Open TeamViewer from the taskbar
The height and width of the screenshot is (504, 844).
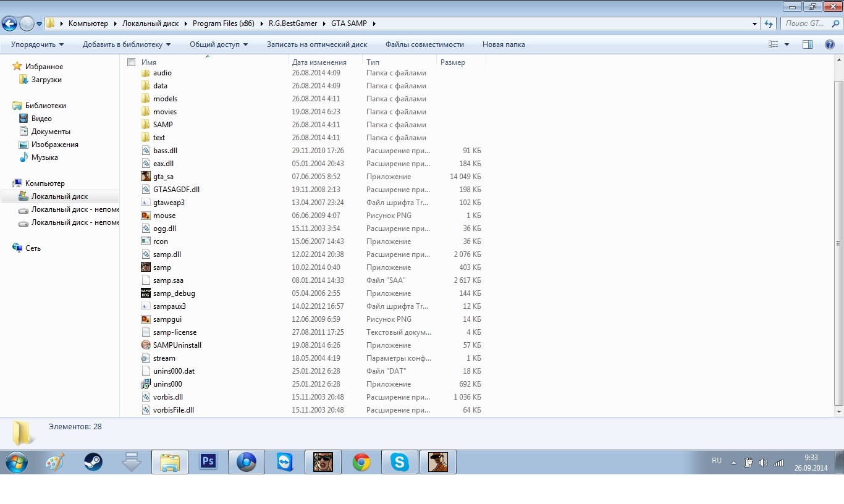(285, 462)
